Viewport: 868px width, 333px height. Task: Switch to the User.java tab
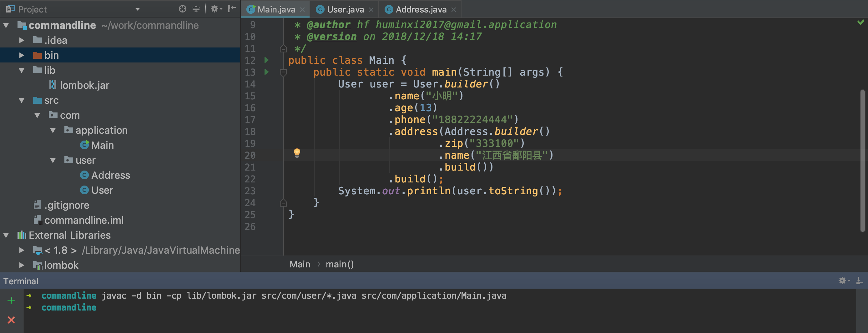pos(345,9)
